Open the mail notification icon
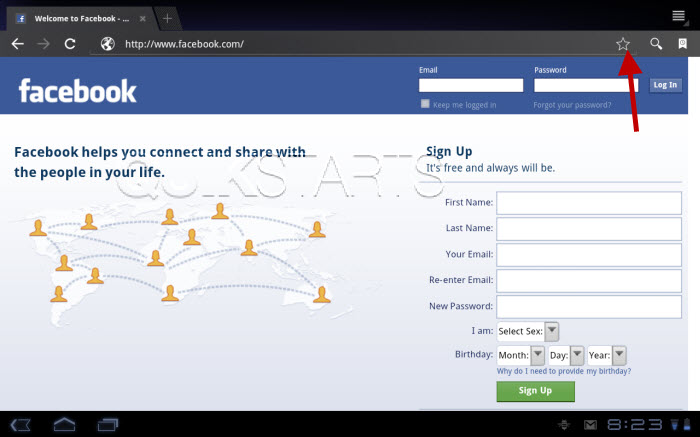Screen dimensions: 700x437 coord(590,424)
